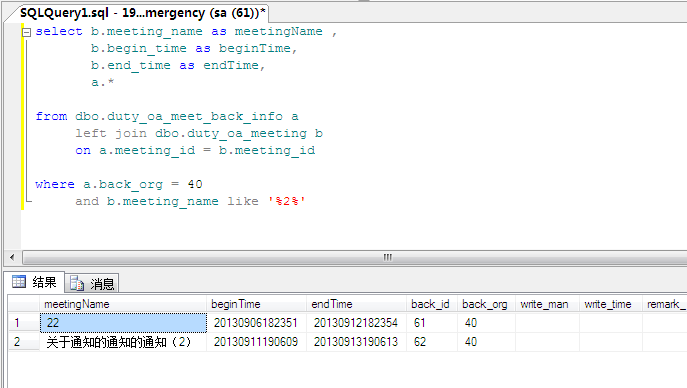Image resolution: width=687 pixels, height=388 pixels.
Task: Select the beginTime column header
Action: [x=256, y=304]
